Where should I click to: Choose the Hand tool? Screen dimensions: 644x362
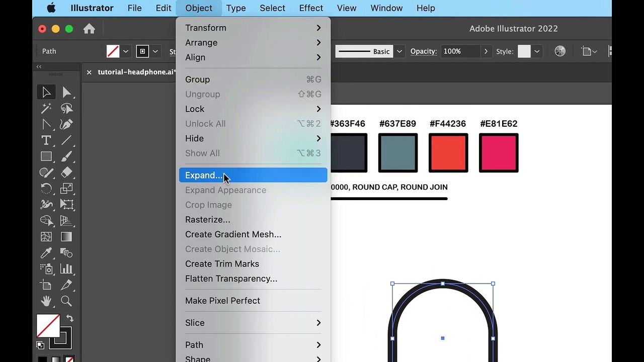(x=46, y=301)
